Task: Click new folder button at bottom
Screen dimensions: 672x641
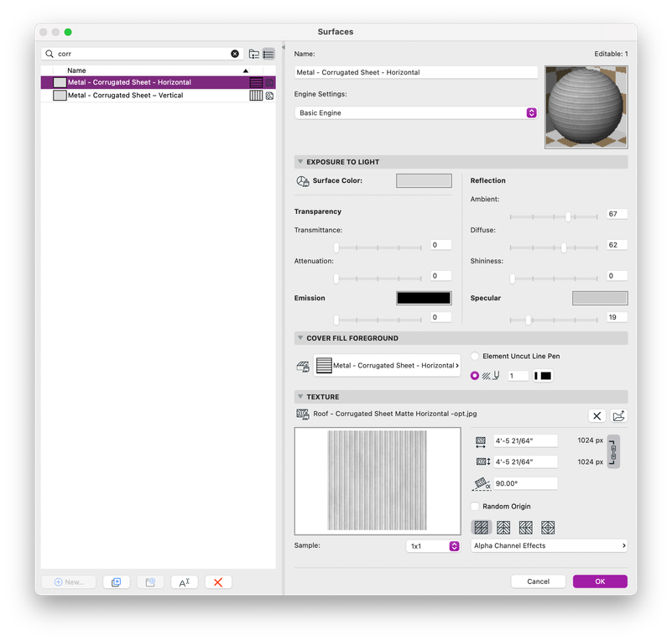Action: click(x=150, y=582)
